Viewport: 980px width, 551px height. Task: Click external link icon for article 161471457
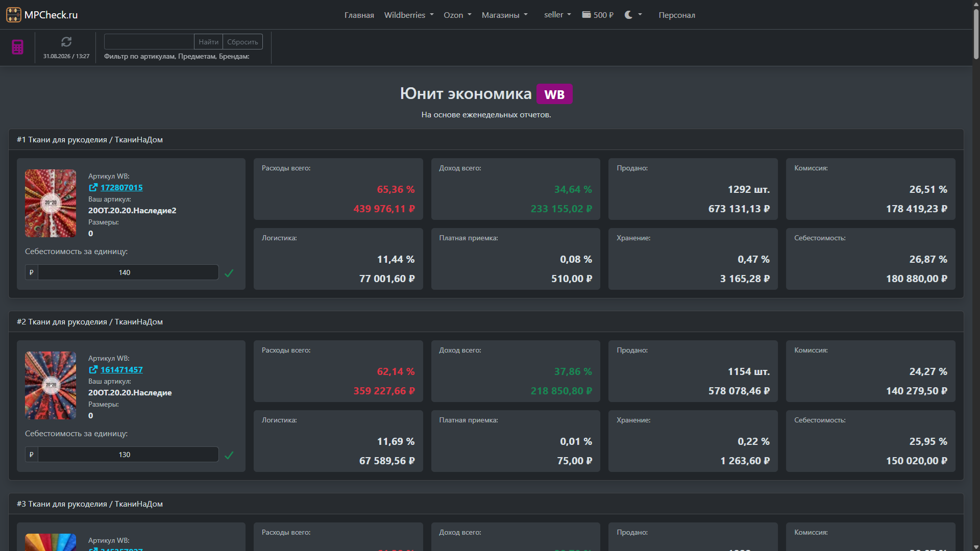point(93,370)
